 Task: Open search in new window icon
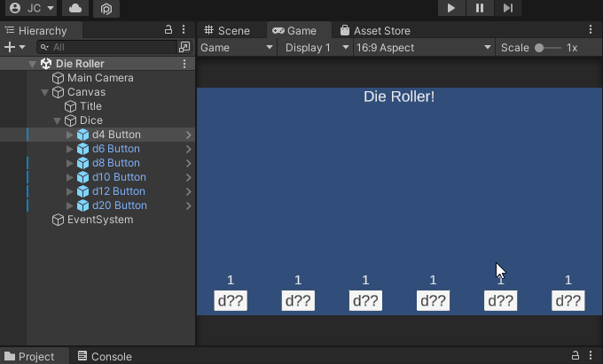(x=184, y=47)
